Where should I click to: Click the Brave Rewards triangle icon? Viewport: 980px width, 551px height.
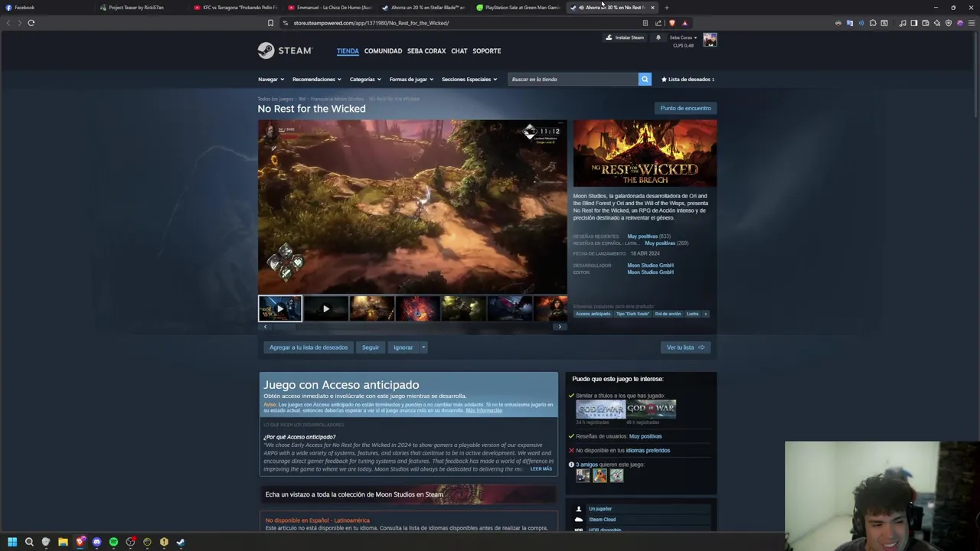(684, 23)
